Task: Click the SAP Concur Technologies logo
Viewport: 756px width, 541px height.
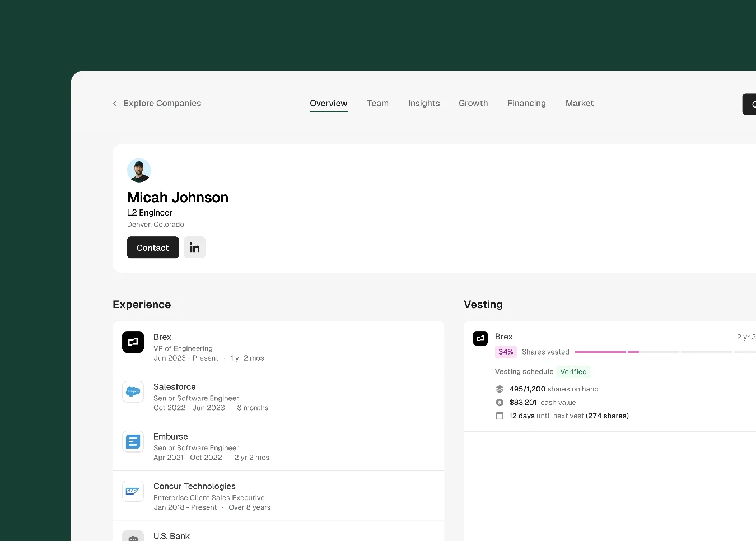Action: click(x=133, y=491)
